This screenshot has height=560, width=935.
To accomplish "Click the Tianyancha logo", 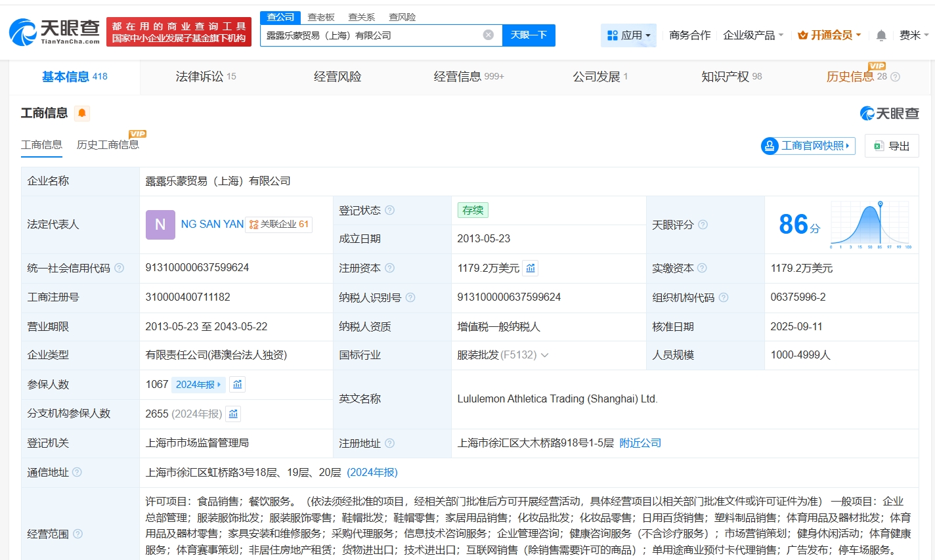I will 54,32.
